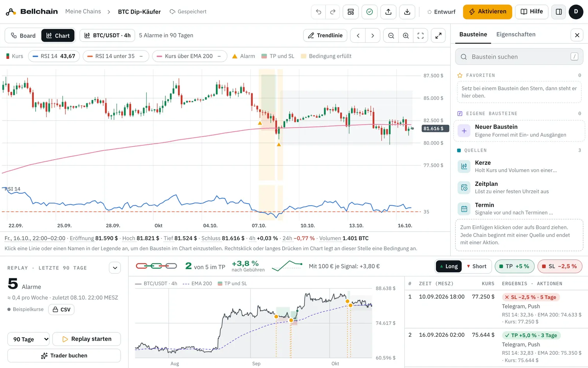Focus the Baustein suchen search field
Image resolution: width=588 pixels, height=368 pixels.
519,57
